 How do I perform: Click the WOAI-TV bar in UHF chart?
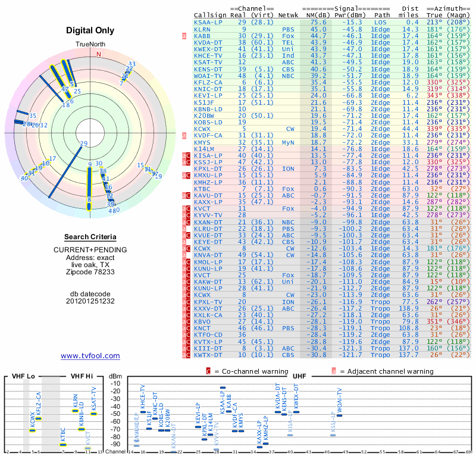pyautogui.click(x=339, y=415)
